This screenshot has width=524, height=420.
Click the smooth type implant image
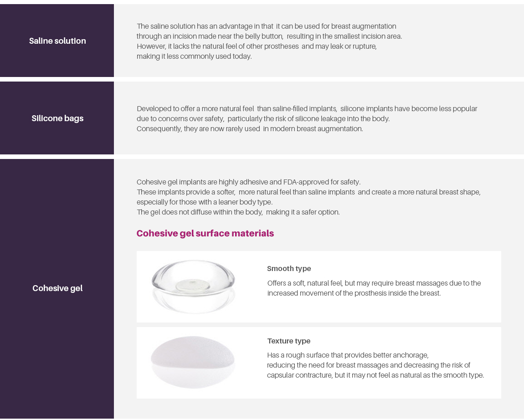pyautogui.click(x=193, y=287)
